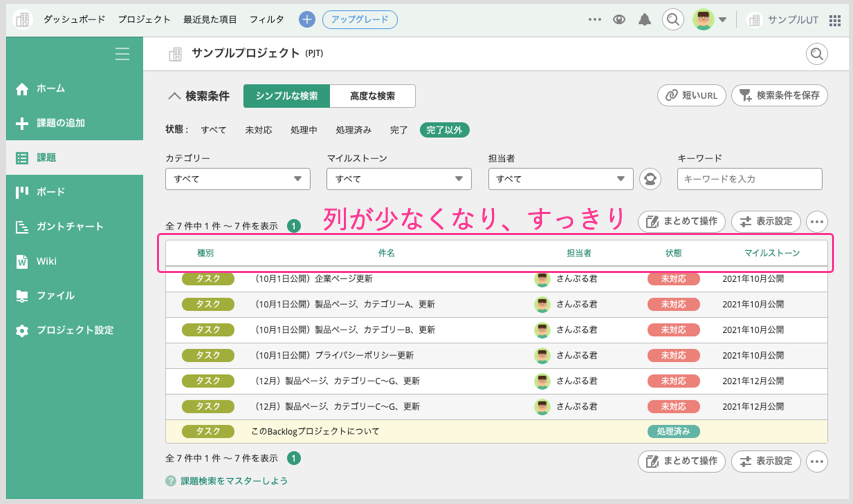Select the 未対応 status filter
Screen dimensions: 853x504
(x=258, y=130)
